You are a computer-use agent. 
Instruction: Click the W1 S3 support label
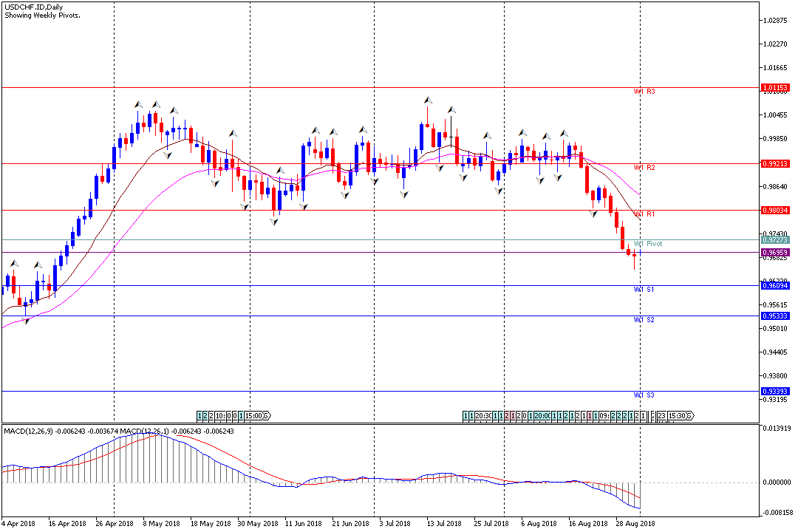[x=644, y=395]
